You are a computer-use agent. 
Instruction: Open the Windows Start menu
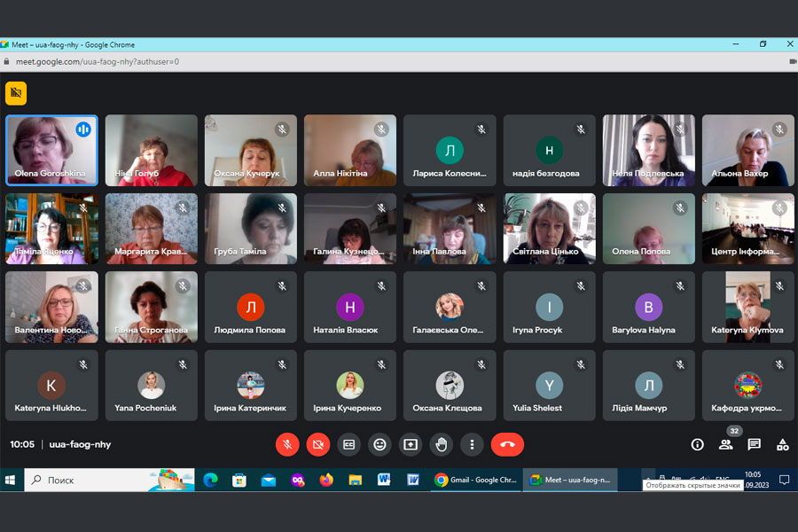(10, 480)
